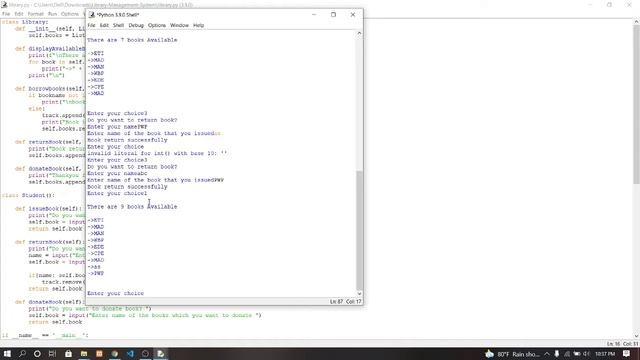Open Options menu in library.py editor
Image resolution: width=640 pixels, height=360 pixels.
coord(70,14)
